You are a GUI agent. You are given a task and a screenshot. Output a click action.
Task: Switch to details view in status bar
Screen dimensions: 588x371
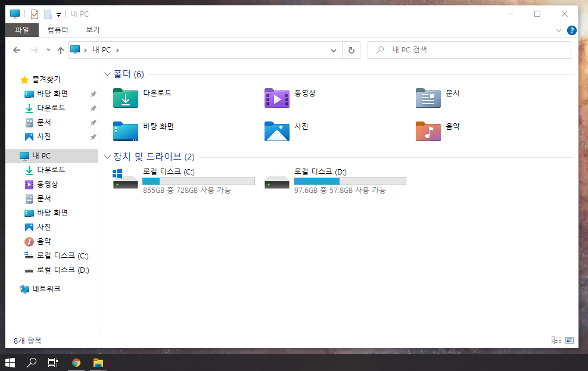pos(556,340)
